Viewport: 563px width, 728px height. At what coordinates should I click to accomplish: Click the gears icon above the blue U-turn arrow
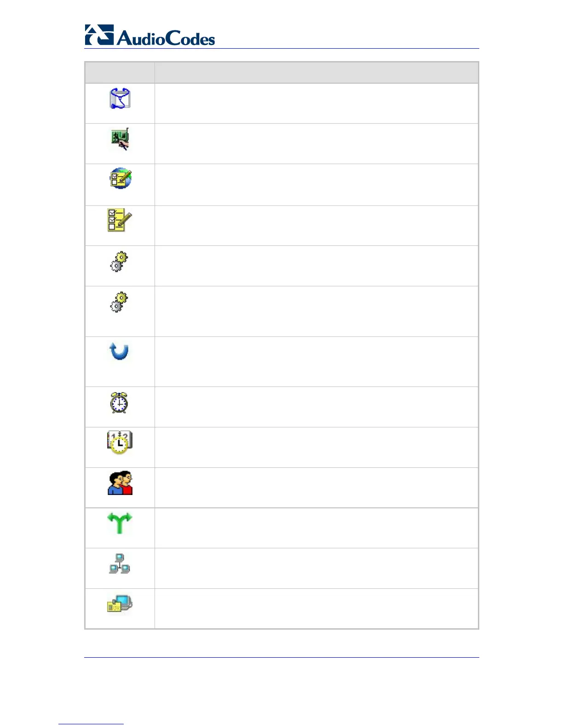pos(119,301)
